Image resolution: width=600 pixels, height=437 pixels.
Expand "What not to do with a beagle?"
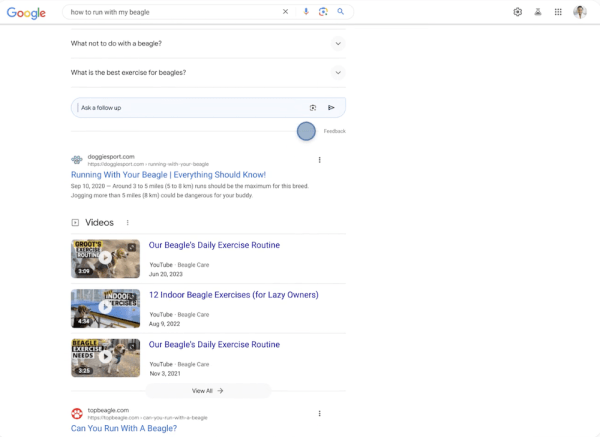pos(338,44)
